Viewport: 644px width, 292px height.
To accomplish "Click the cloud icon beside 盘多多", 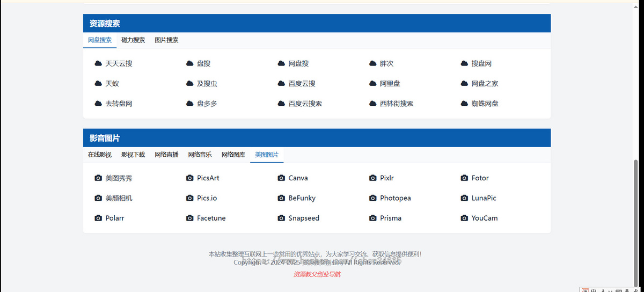I will (x=189, y=104).
